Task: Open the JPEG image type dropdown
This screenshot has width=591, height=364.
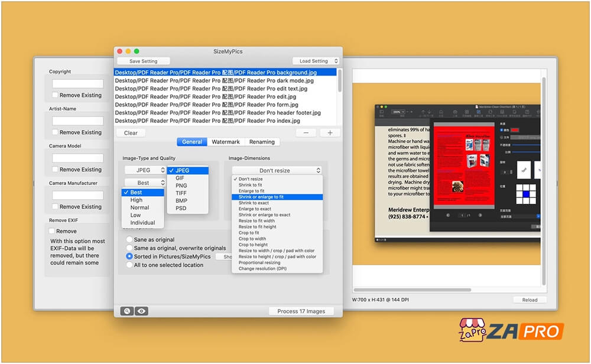Action: pos(145,170)
